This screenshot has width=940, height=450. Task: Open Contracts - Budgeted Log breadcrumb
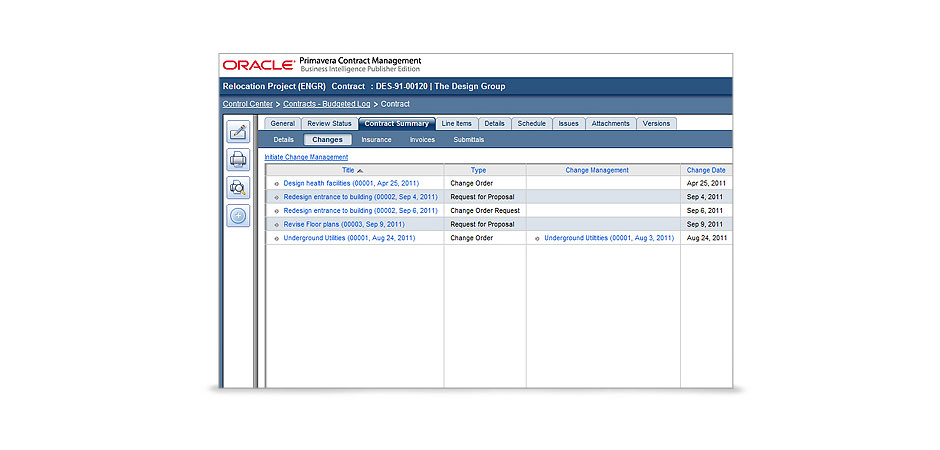pos(326,104)
